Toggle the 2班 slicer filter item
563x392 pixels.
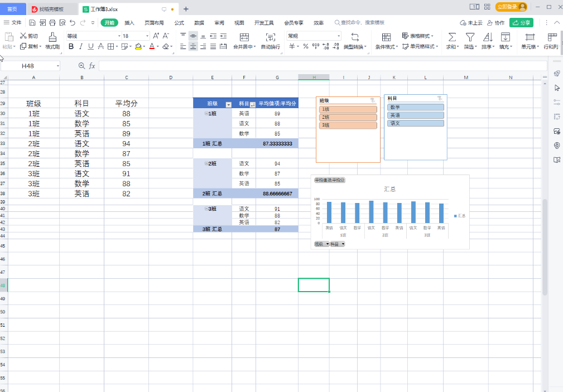click(x=348, y=117)
